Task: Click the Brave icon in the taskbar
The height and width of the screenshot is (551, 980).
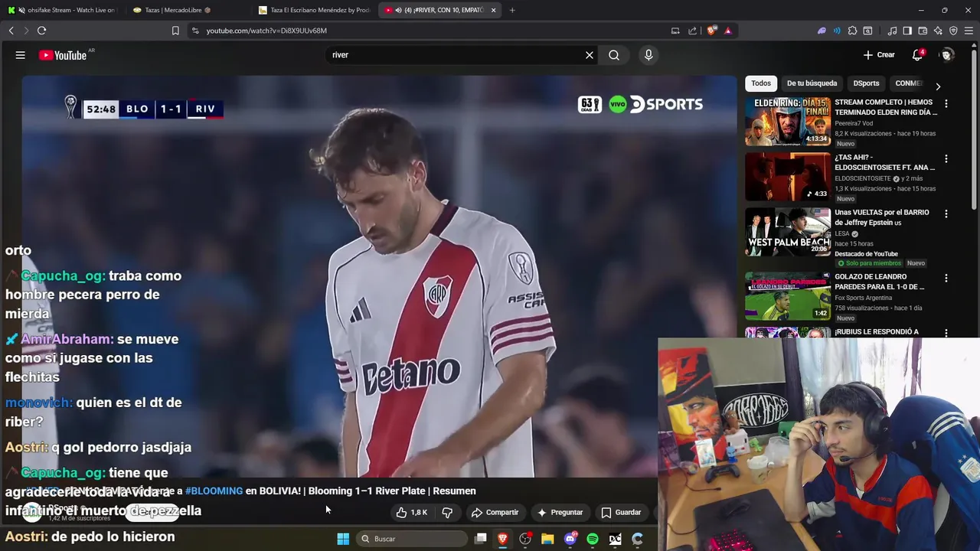Action: [x=503, y=539]
